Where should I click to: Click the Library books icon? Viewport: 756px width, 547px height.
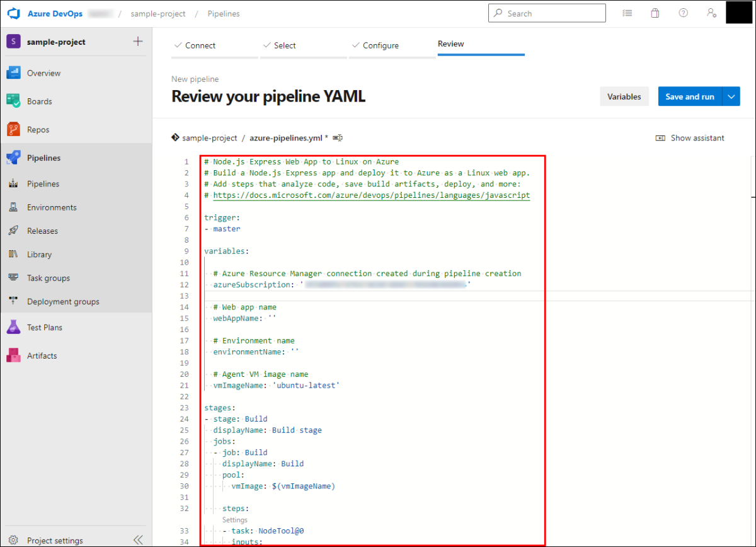(13, 255)
